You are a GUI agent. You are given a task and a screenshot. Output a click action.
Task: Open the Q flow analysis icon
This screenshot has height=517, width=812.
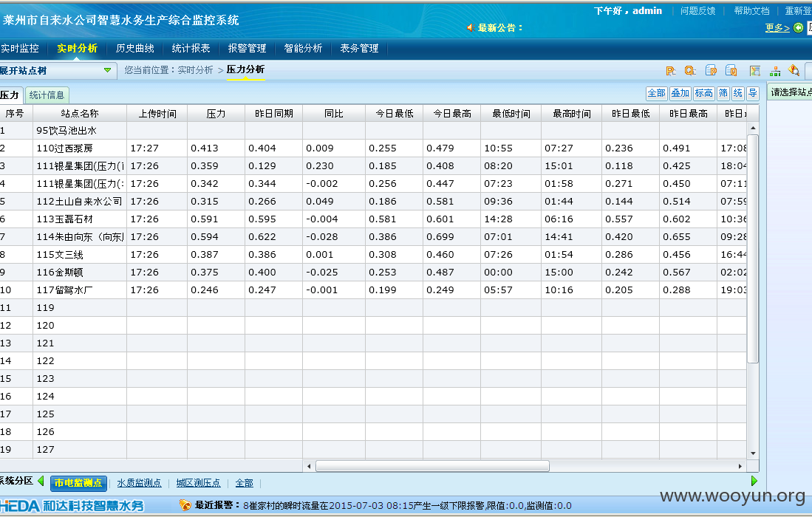(x=690, y=70)
